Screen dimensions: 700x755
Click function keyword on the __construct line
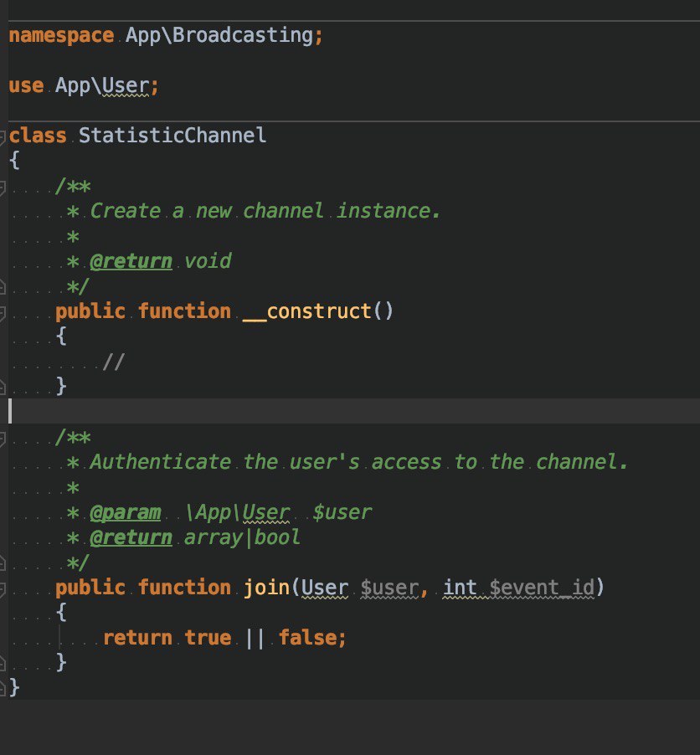tap(184, 311)
